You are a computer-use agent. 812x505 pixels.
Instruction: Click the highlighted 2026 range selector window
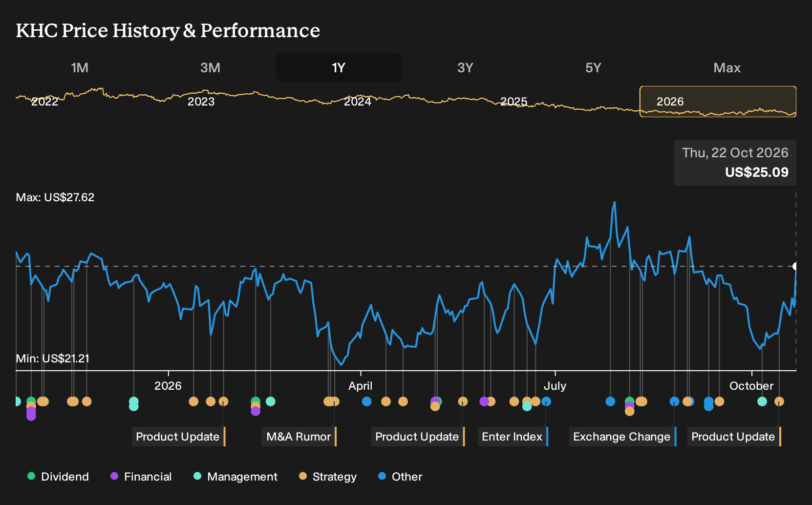(718, 102)
